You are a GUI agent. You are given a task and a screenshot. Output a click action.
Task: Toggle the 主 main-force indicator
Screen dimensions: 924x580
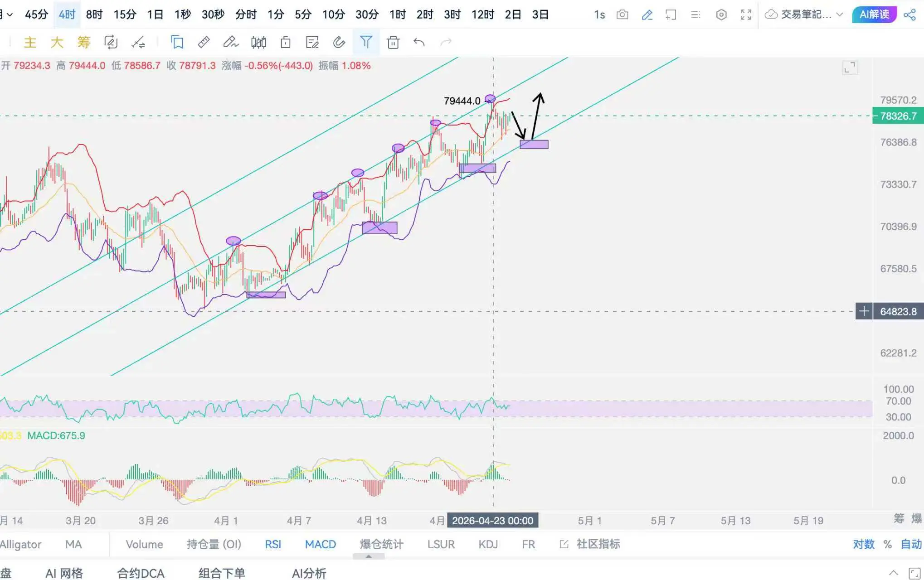coord(30,43)
